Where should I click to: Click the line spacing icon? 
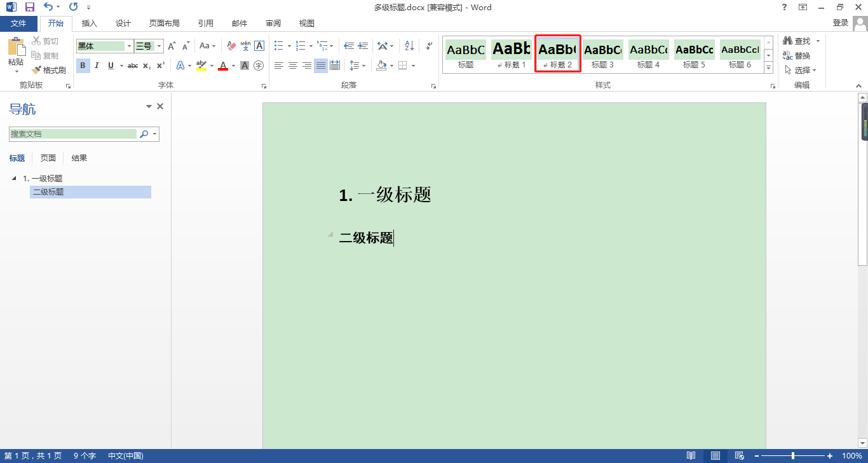click(x=355, y=66)
